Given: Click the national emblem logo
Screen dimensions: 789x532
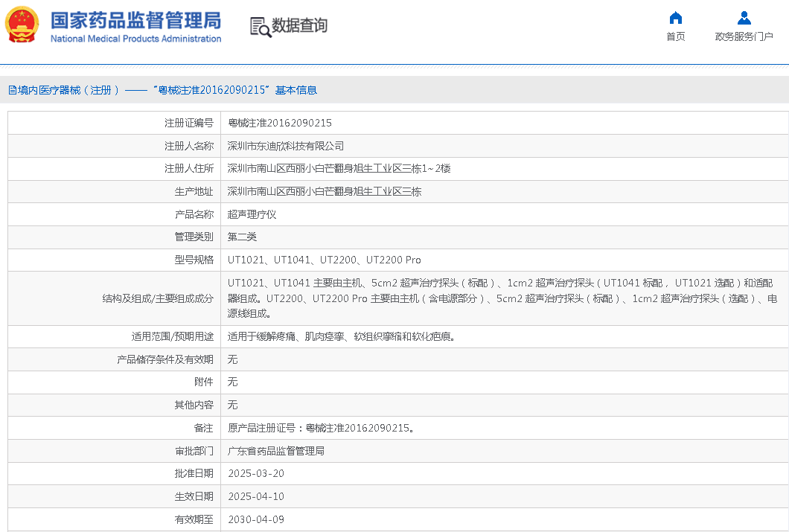Looking at the screenshot, I should (22, 25).
